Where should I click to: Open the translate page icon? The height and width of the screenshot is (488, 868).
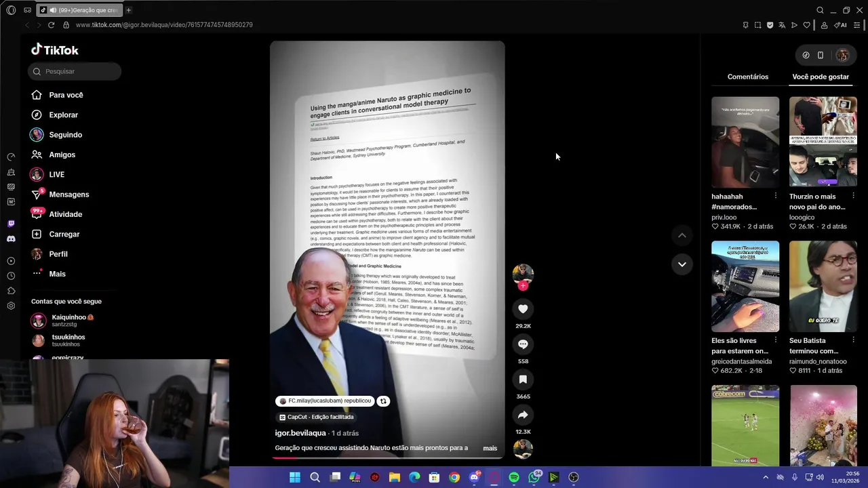coord(782,25)
